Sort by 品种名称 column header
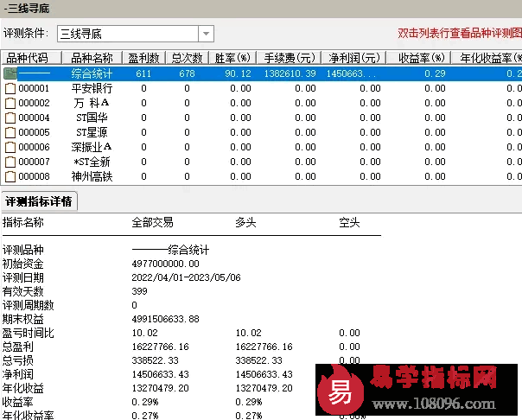Viewport: 522px width, 420px height. (x=92, y=58)
